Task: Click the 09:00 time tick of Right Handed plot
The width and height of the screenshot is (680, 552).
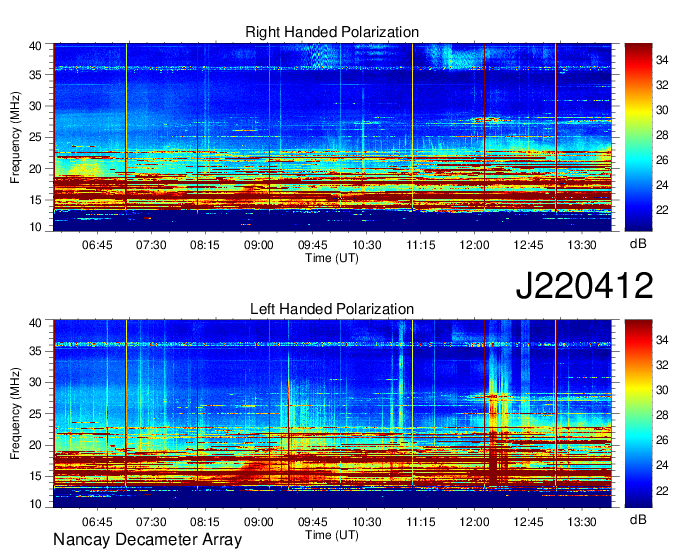Action: pos(258,245)
